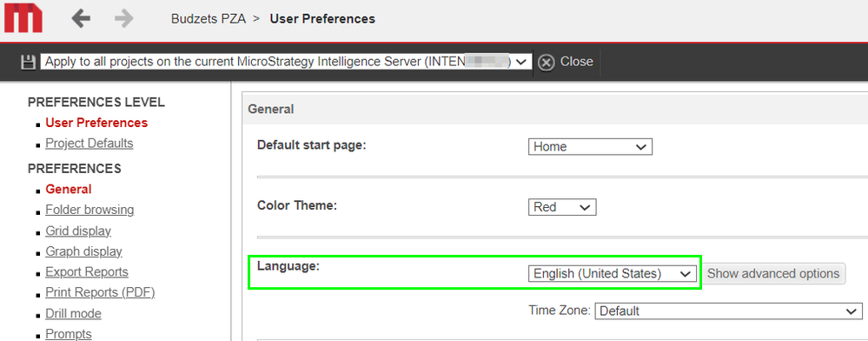Click the Default start page label
868x341 pixels.
312,145
